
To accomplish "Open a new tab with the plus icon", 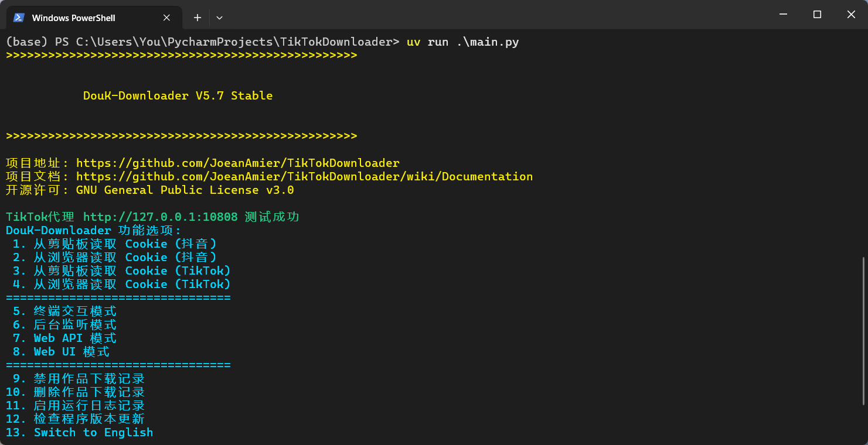I will point(197,18).
